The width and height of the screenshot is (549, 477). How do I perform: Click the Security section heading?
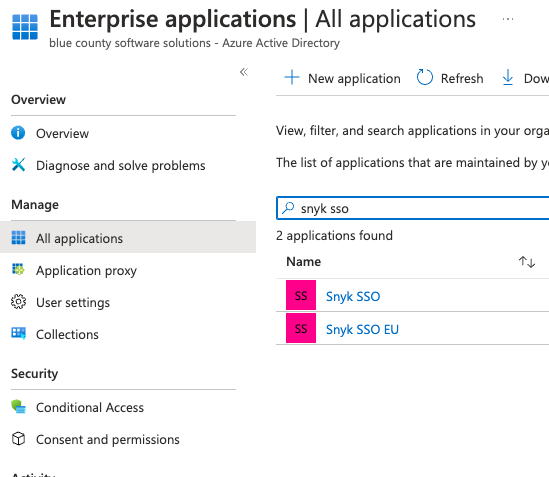[x=34, y=374]
